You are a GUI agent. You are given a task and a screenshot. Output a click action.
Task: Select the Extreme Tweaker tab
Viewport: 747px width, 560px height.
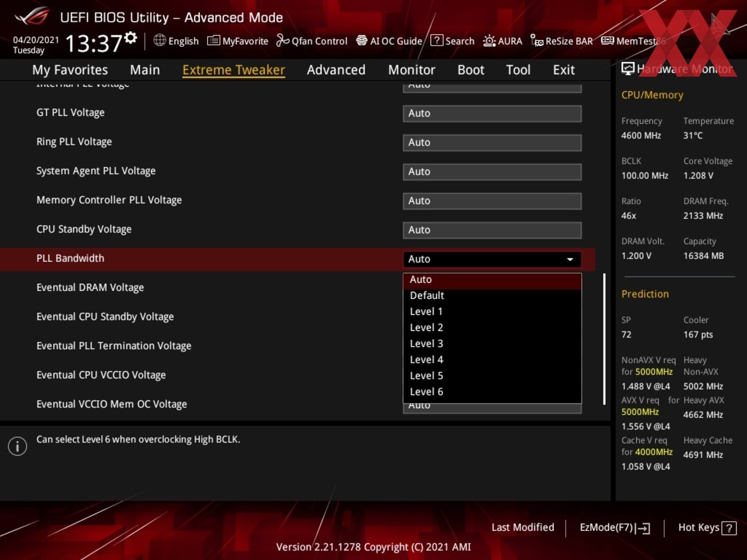[x=233, y=70]
